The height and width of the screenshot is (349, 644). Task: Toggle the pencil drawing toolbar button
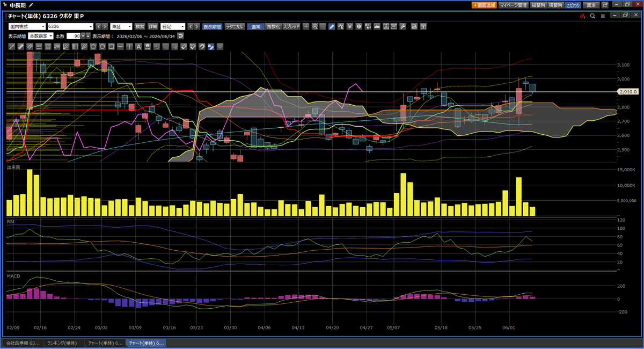pos(332,26)
